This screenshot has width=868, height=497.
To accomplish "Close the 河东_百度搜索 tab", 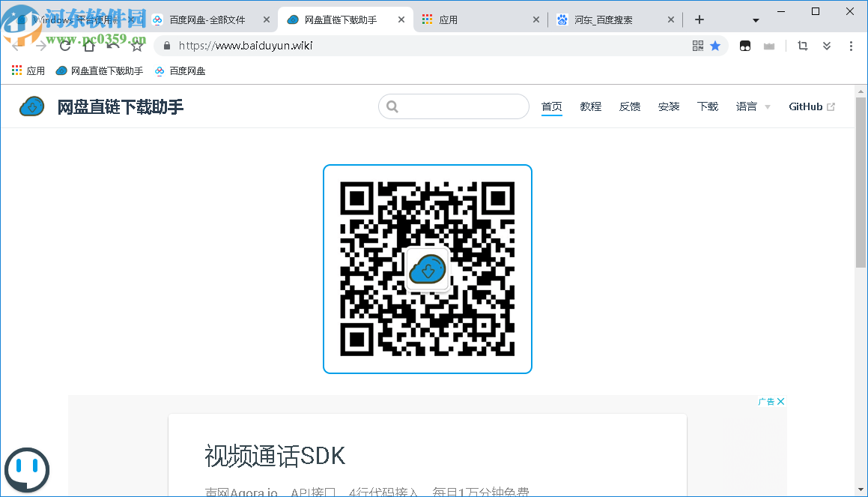I will coord(671,19).
